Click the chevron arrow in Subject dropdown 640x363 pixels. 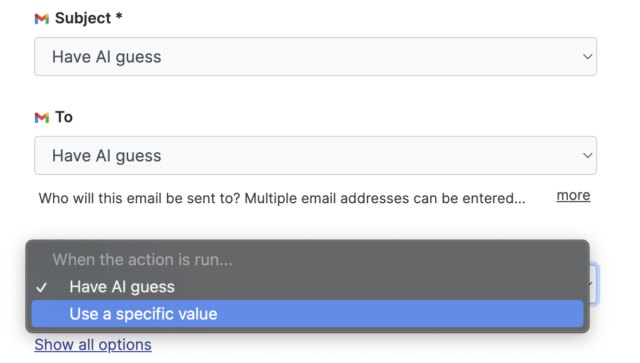[587, 56]
